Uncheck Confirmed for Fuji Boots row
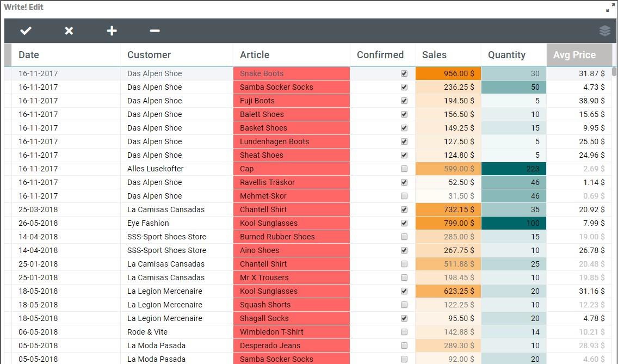The width and height of the screenshot is (618, 364). (x=404, y=101)
